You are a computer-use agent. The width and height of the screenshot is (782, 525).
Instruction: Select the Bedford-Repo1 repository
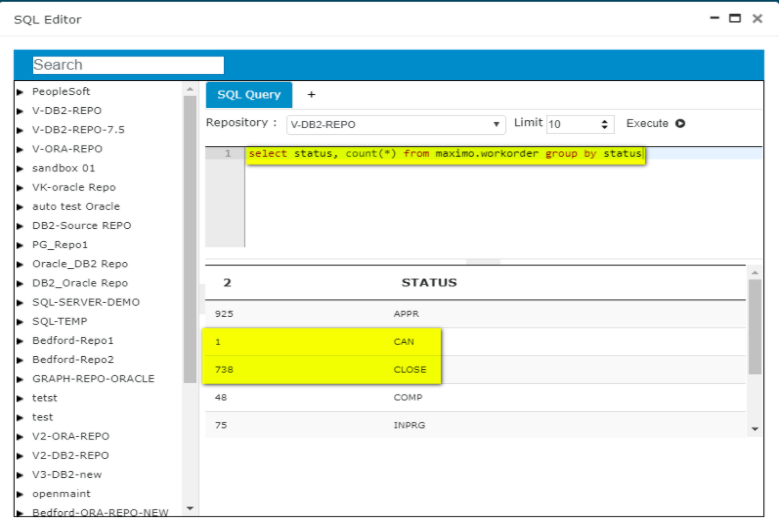tap(72, 341)
